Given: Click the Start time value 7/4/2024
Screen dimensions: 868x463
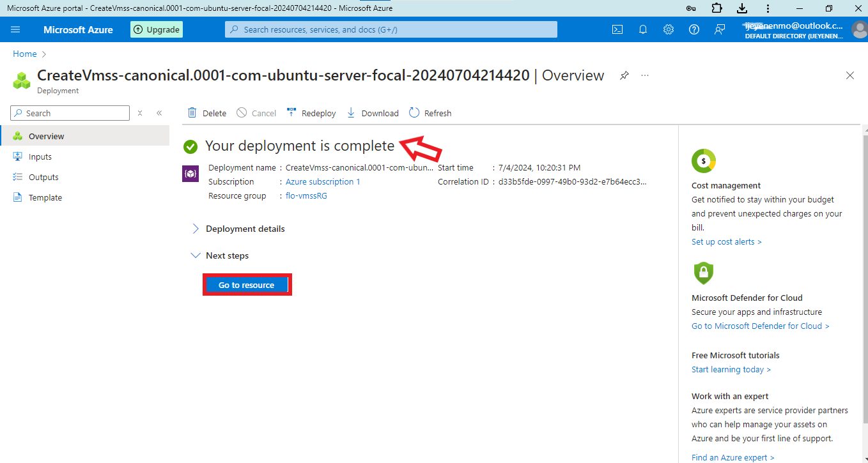Looking at the screenshot, I should pyautogui.click(x=539, y=167).
